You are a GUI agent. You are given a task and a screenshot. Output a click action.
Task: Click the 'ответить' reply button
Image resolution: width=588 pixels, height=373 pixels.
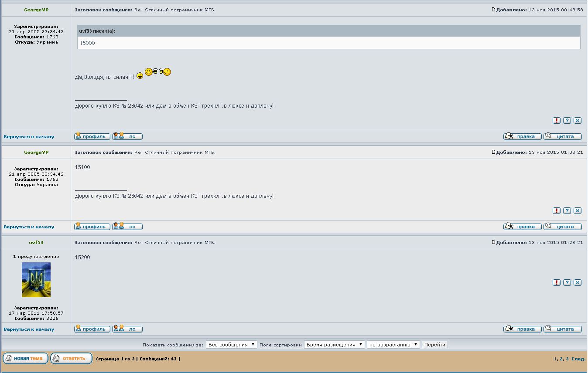[71, 359]
